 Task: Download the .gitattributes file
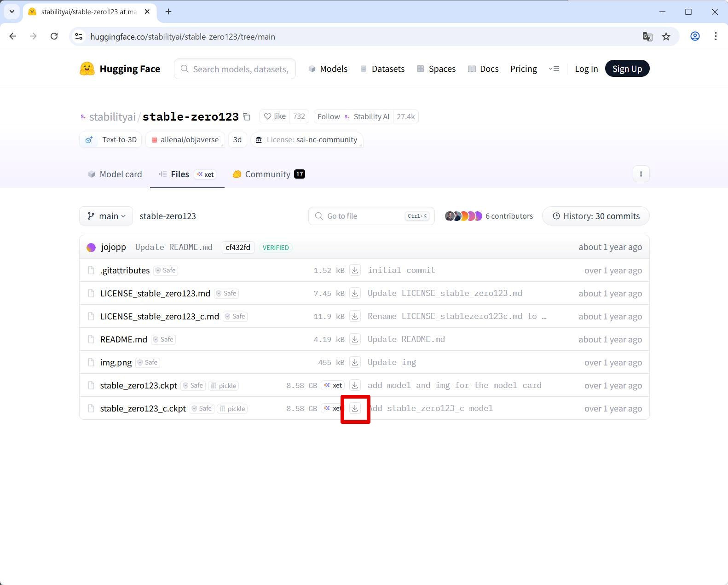tap(355, 270)
